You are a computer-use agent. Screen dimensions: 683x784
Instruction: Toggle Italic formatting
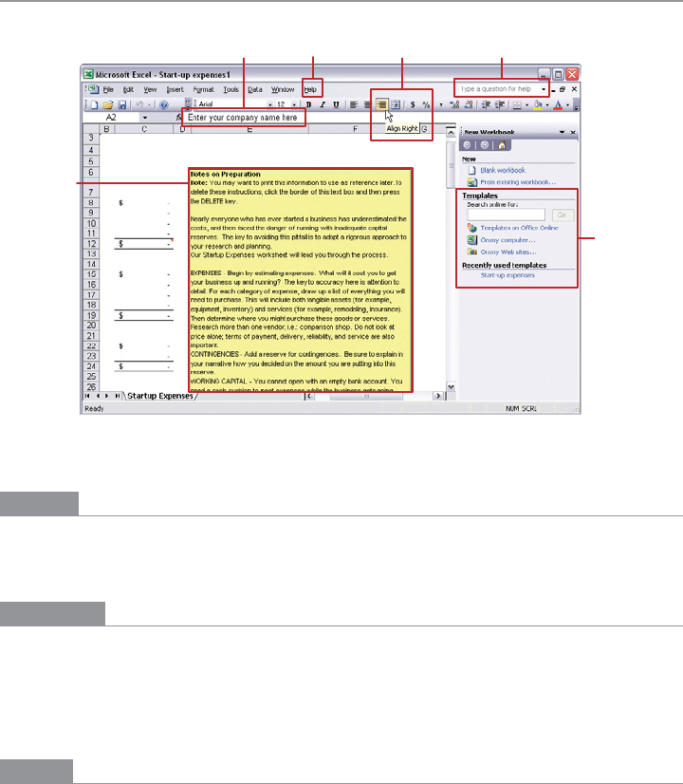pyautogui.click(x=323, y=104)
